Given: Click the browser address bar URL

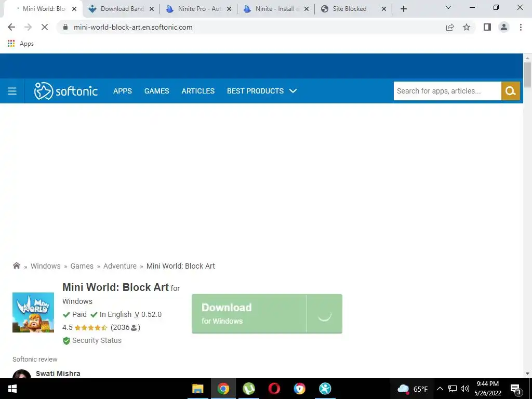Looking at the screenshot, I should [133, 27].
